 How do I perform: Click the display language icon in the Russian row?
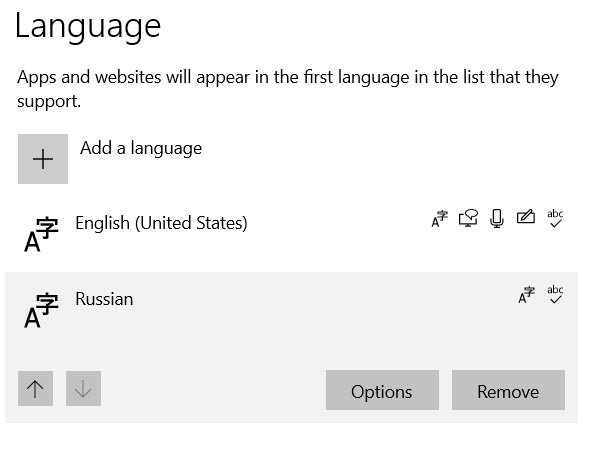coord(527,295)
